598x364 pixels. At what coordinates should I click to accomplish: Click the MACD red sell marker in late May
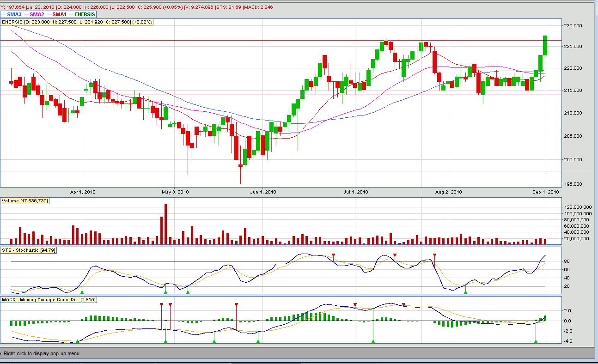236,305
